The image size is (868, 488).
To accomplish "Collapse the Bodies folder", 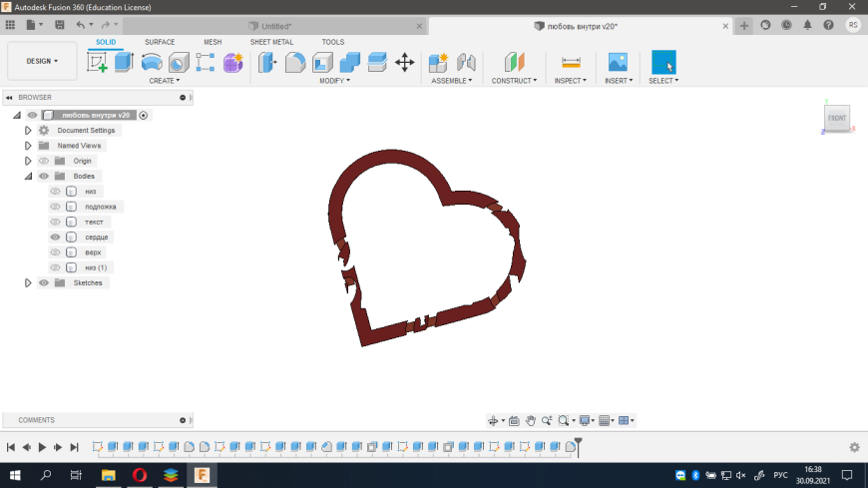I will click(x=28, y=176).
